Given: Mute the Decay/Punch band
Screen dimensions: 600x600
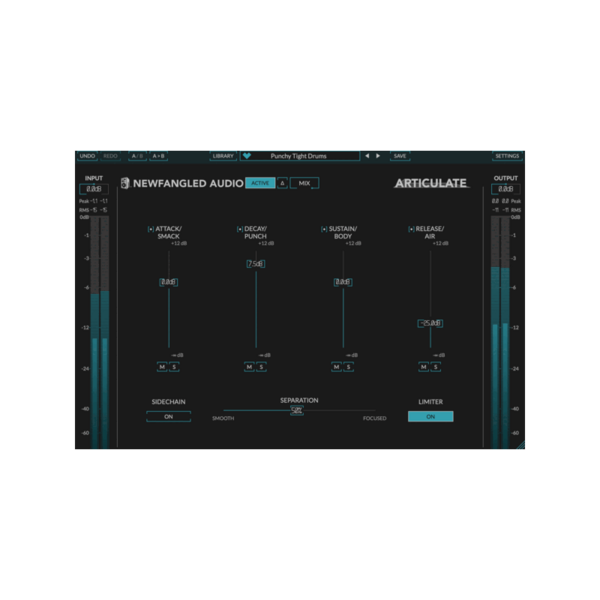Looking at the screenshot, I should (249, 367).
